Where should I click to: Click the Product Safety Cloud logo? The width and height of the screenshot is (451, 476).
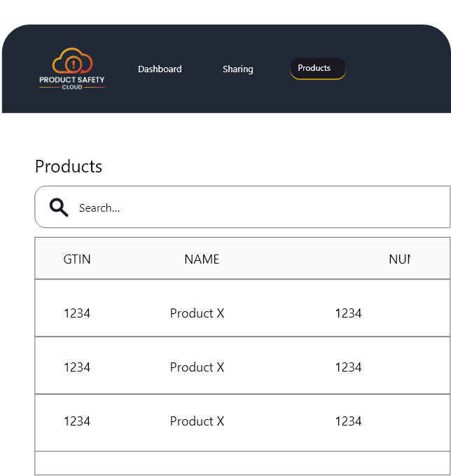coord(71,69)
